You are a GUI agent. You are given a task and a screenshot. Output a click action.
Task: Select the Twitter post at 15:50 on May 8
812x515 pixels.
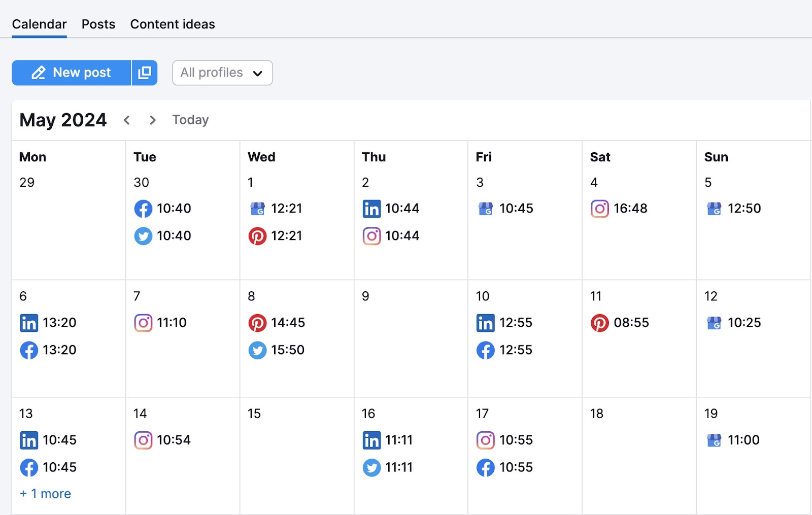click(277, 350)
